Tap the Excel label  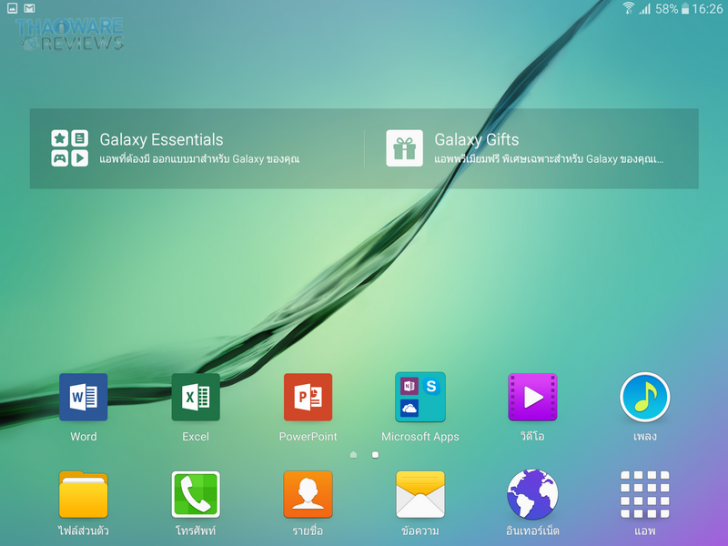coord(195,436)
